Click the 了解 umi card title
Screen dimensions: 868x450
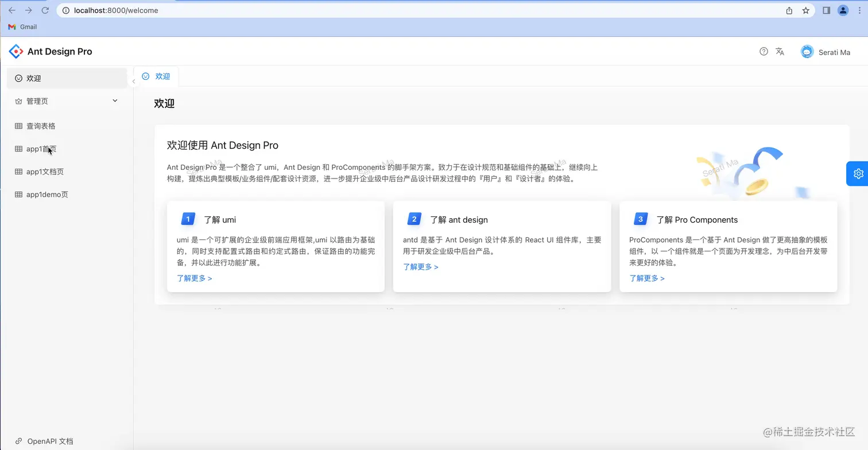click(220, 220)
